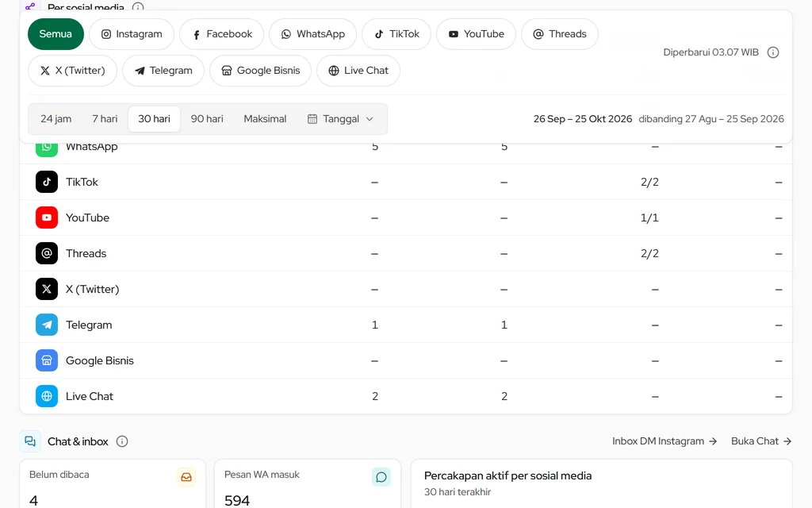This screenshot has width=812, height=508.
Task: Click the Threads row label in table
Action: (86, 253)
